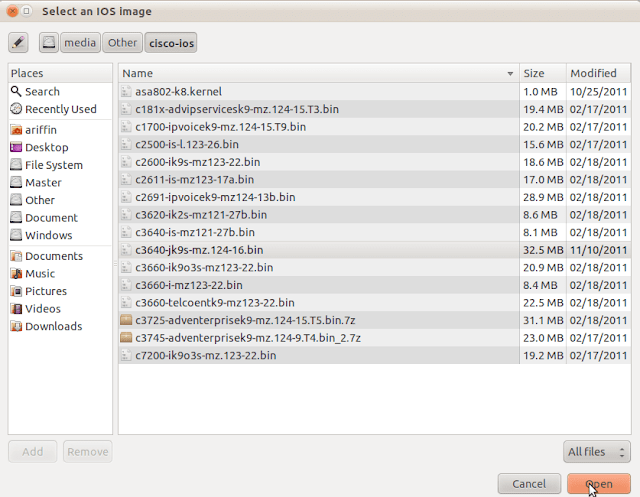Viewport: 640px width, 497px height.
Task: Sort by Size column header
Action: 543,73
